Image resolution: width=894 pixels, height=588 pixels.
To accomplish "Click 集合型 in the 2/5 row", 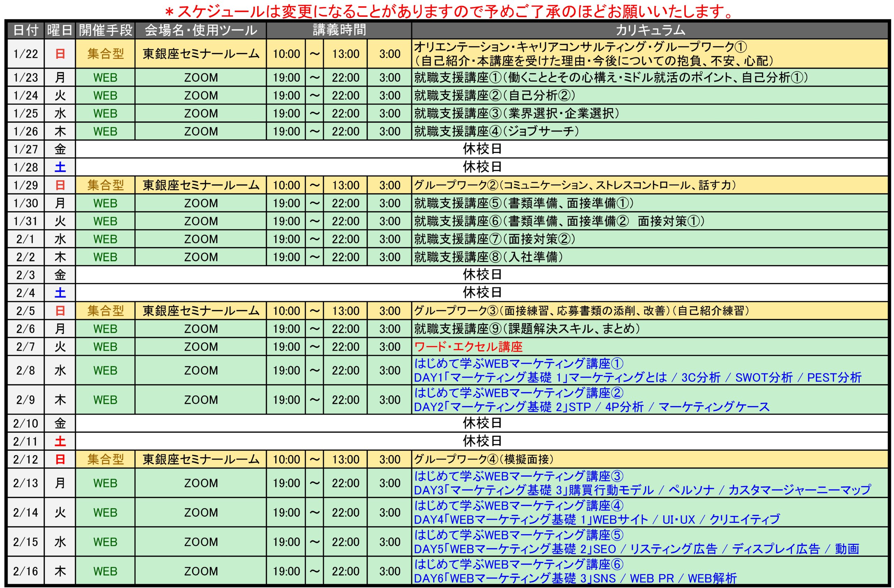I will coord(105,311).
